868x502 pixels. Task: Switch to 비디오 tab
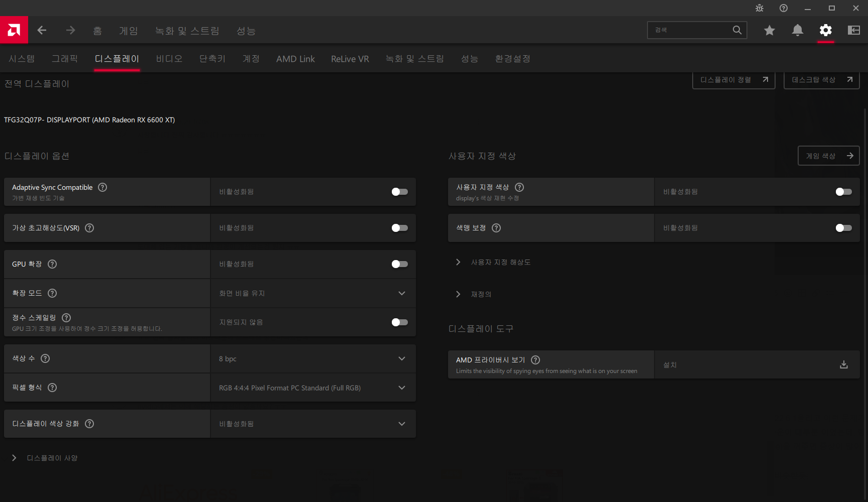click(169, 59)
